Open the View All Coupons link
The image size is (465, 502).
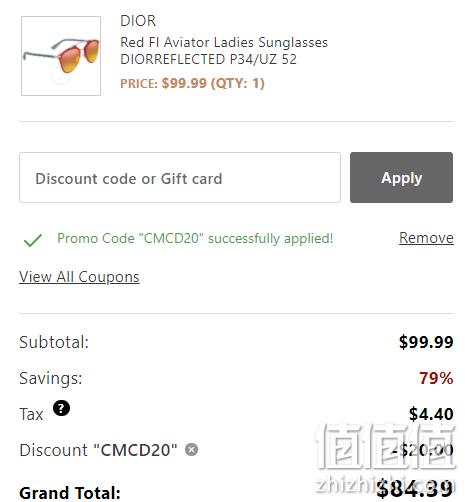pos(79,277)
